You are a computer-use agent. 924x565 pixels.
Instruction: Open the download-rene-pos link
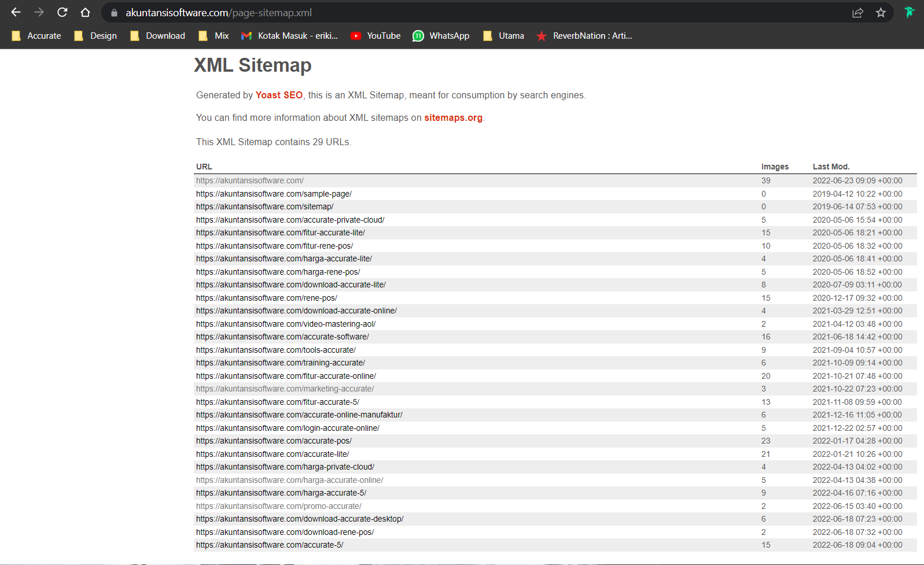click(x=285, y=533)
